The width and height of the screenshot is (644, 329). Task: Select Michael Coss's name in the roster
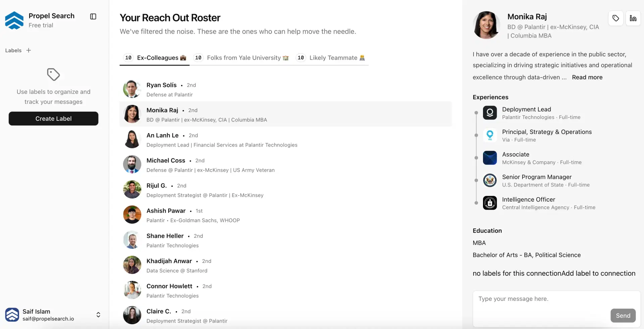(166, 160)
